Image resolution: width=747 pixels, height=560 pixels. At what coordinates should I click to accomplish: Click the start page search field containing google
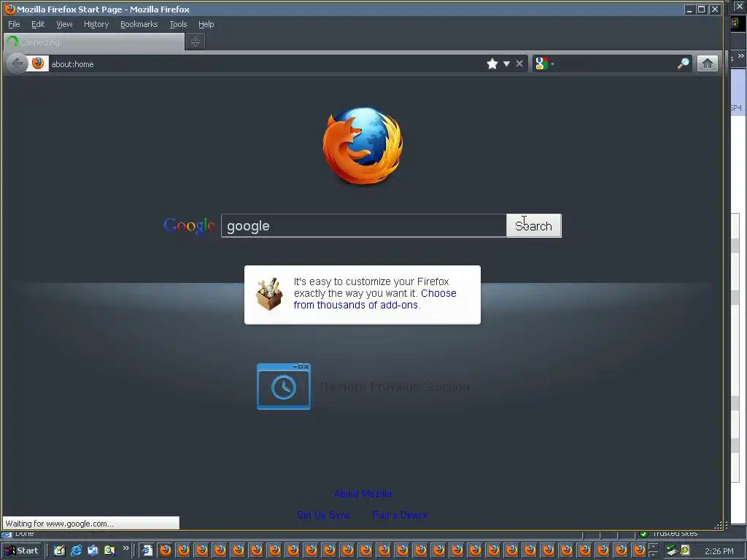363,226
